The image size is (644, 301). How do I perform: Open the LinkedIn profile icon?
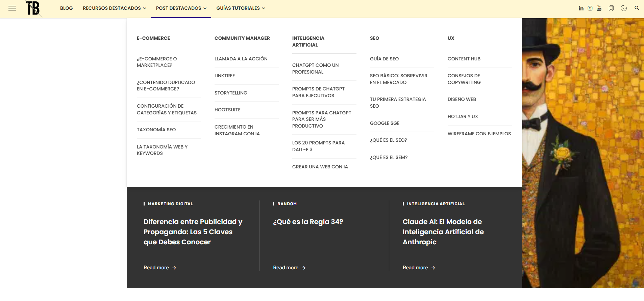point(581,8)
